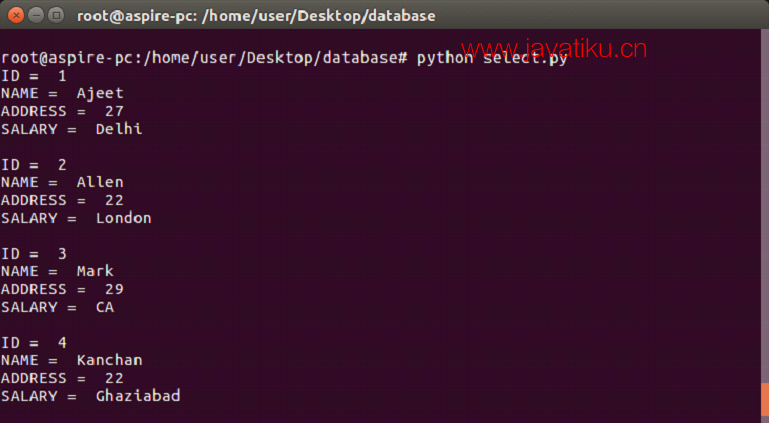Minimize the terminal window
The height and width of the screenshot is (423, 769).
tap(36, 16)
